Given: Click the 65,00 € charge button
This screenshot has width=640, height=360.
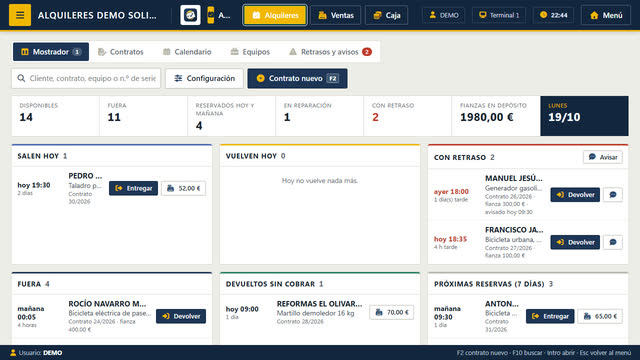Looking at the screenshot, I should [600, 316].
